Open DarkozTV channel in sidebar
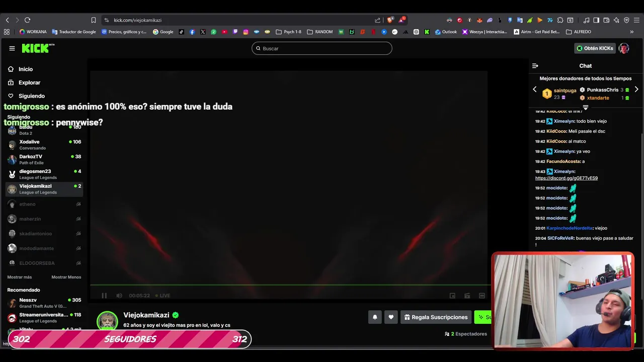The height and width of the screenshot is (362, 644). pyautogui.click(x=44, y=159)
